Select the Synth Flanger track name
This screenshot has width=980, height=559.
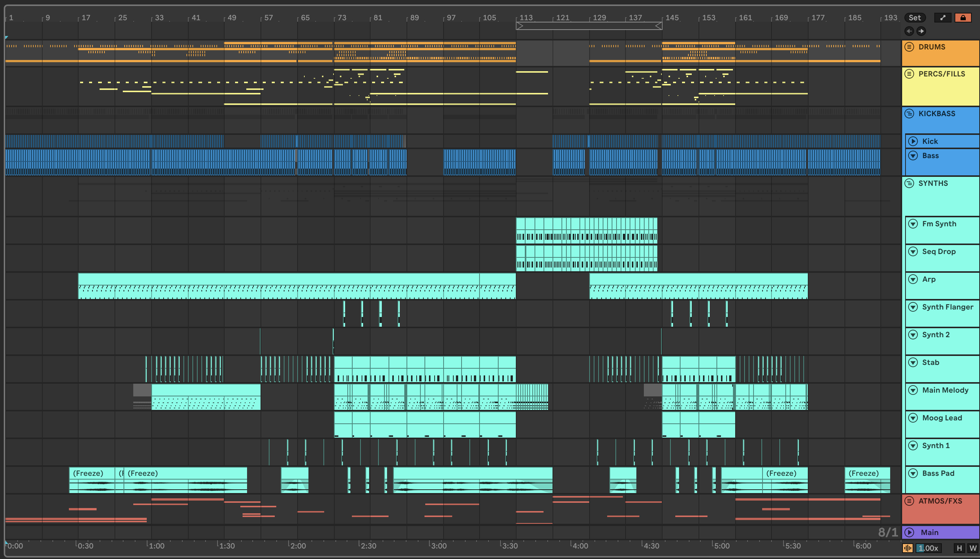[x=947, y=307]
